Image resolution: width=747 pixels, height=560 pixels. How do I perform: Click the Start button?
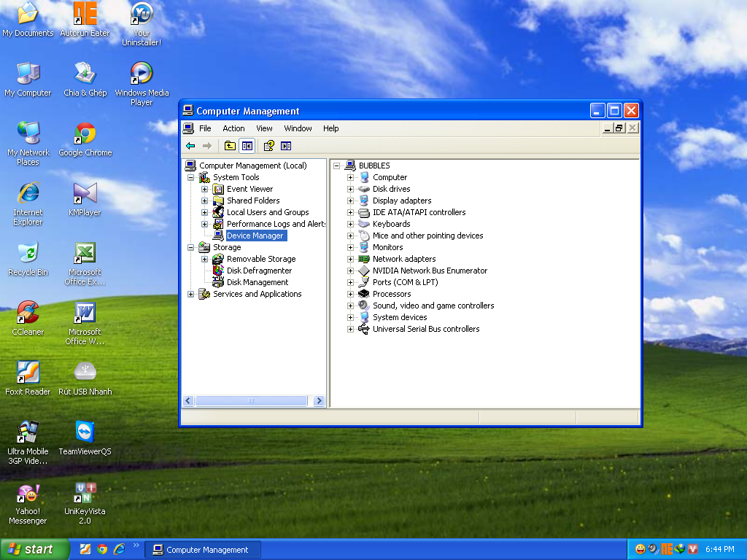(34, 549)
